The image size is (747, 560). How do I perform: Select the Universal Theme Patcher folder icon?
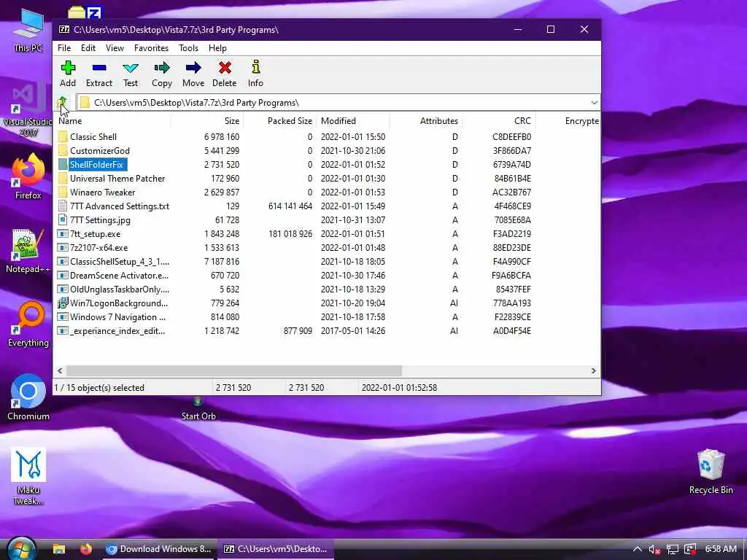(x=63, y=178)
